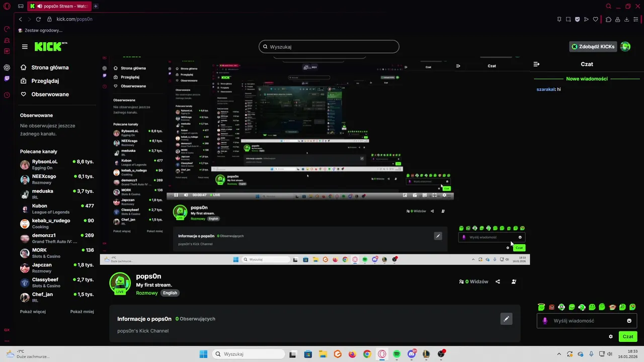Open the Kick hamburger menu
644x362 pixels.
[25, 47]
